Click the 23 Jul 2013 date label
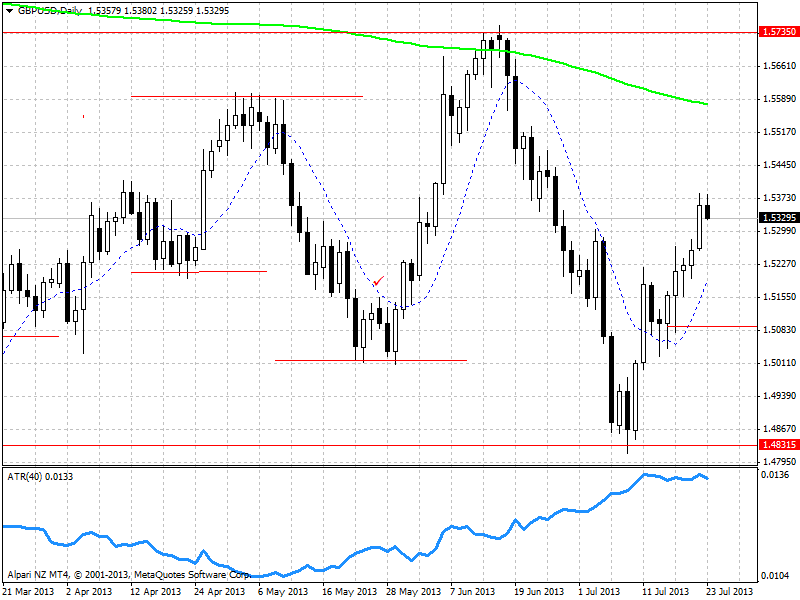The width and height of the screenshot is (800, 600). (730, 592)
